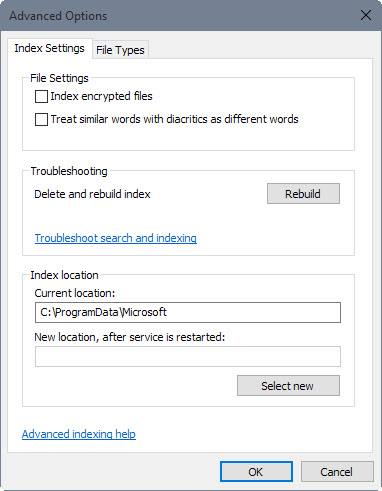
Task: Open the Advanced indexing help link
Action: (x=79, y=434)
